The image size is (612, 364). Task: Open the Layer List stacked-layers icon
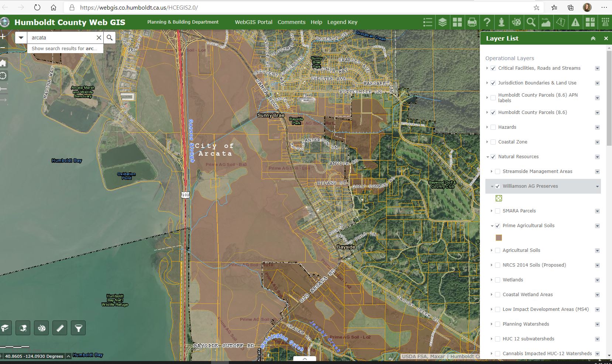(x=442, y=22)
